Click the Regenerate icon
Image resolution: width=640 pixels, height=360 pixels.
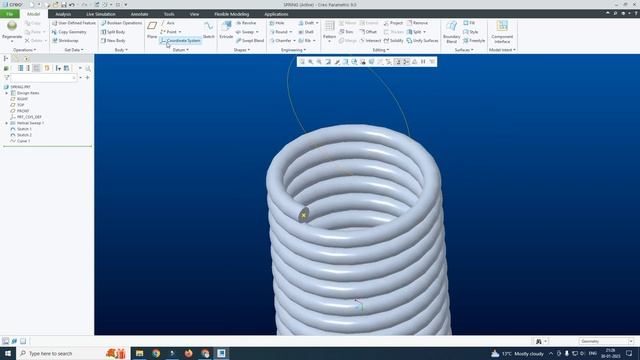pyautogui.click(x=12, y=26)
